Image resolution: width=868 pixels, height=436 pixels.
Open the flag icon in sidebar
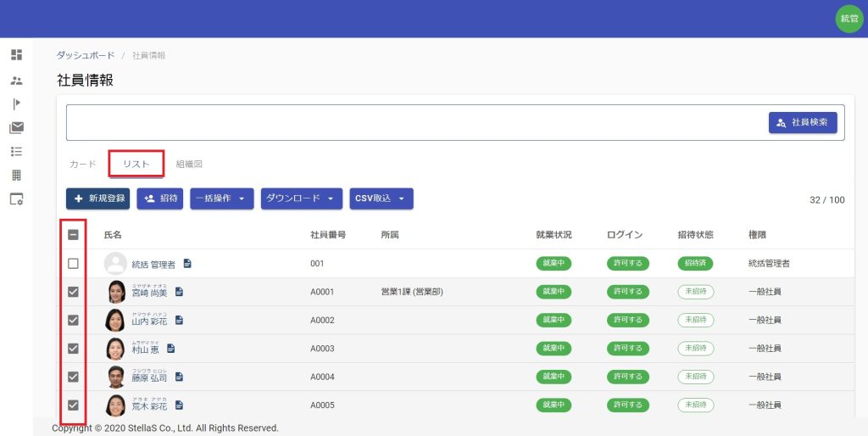pos(16,103)
